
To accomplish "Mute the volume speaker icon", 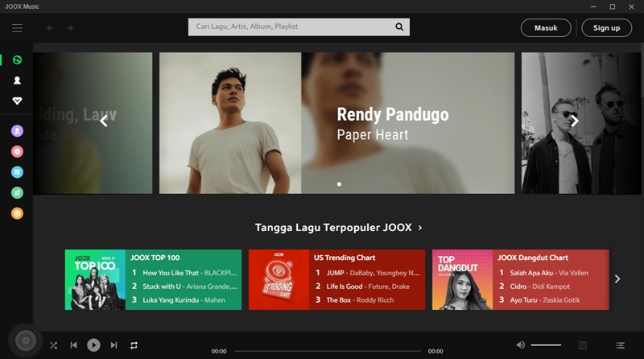I will click(x=520, y=345).
